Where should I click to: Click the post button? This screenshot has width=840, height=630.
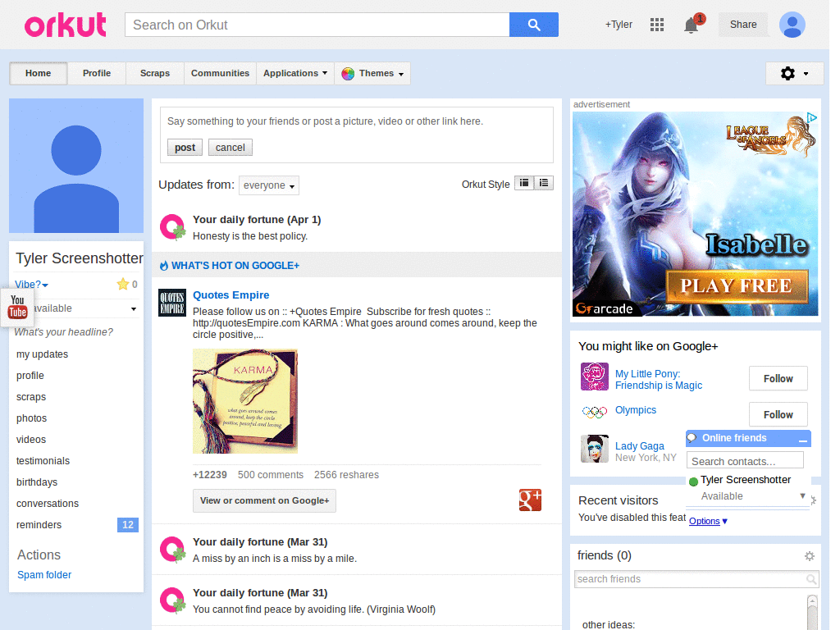(x=185, y=148)
